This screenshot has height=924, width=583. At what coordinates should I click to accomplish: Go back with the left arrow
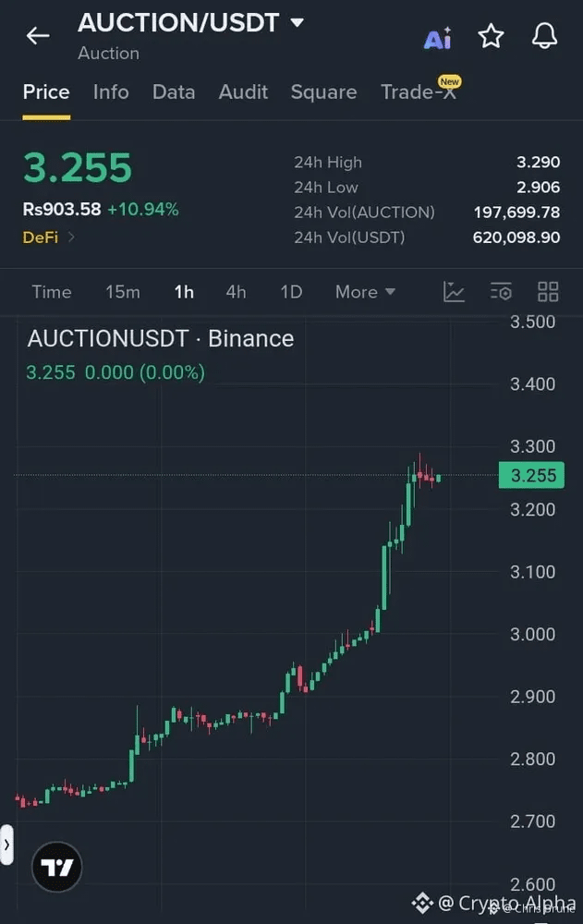click(x=38, y=36)
